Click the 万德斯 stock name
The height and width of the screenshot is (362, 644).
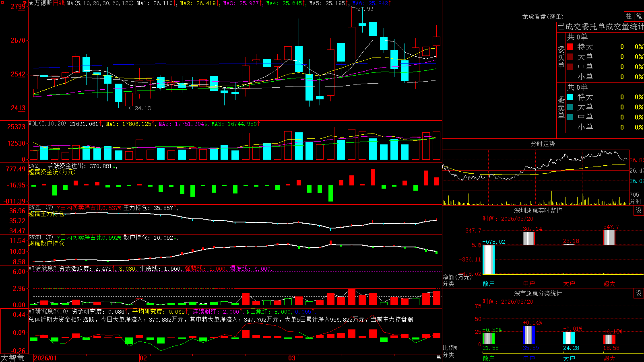click(43, 3)
